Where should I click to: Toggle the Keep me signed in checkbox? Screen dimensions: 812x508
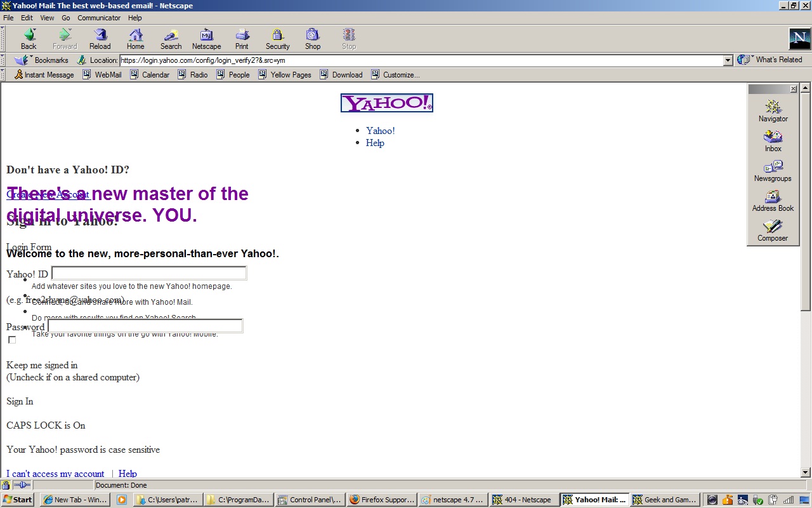[12, 340]
